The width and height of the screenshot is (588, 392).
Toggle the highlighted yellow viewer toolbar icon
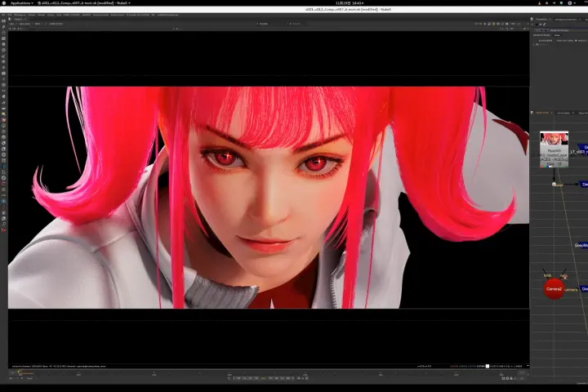(x=493, y=24)
